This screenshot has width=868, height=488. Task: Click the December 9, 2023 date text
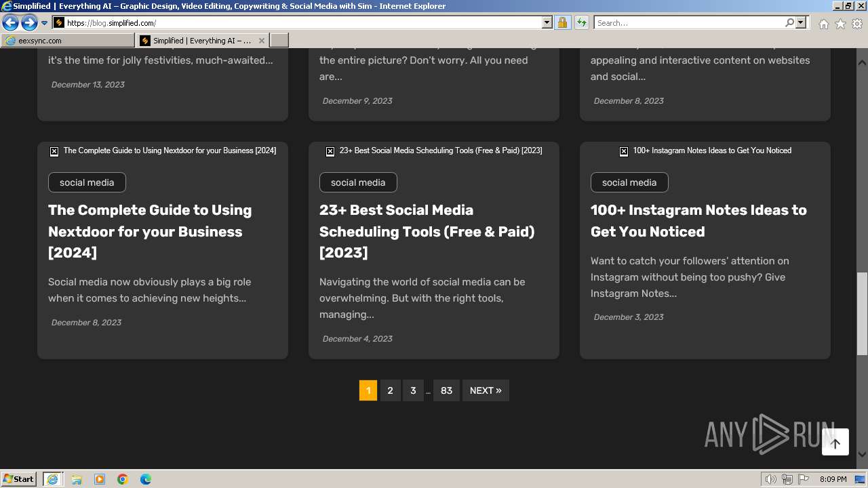pos(357,101)
